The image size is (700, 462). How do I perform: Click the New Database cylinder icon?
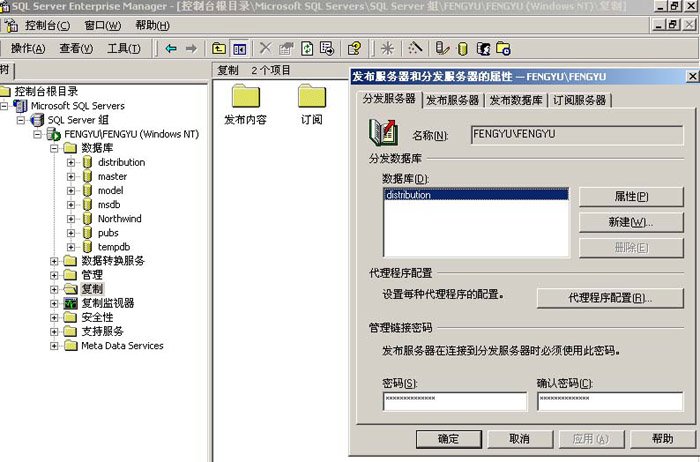(x=463, y=49)
